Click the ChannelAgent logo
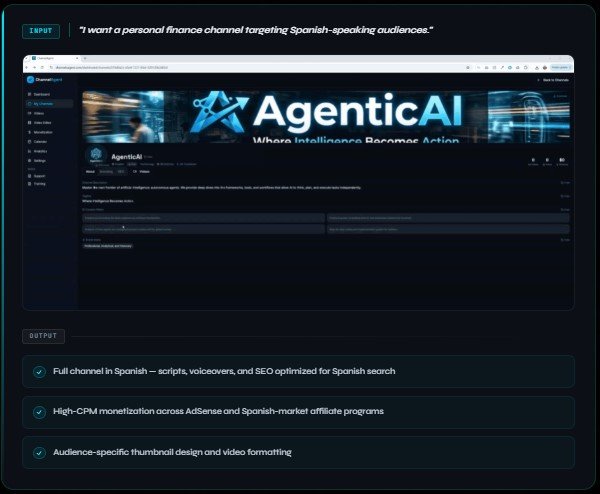This screenshot has width=600, height=494. coord(44,80)
